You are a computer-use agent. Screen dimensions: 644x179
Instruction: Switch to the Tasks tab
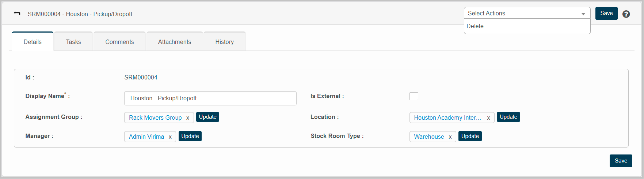73,42
